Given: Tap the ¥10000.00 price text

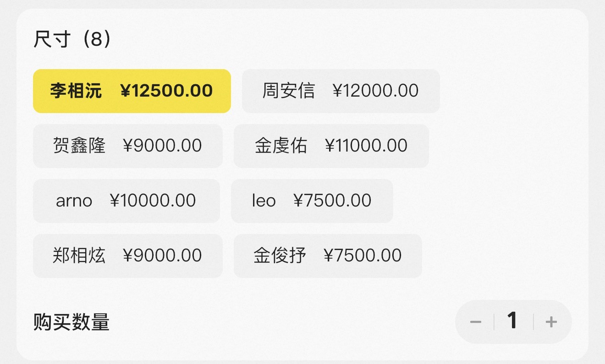Looking at the screenshot, I should [153, 201].
